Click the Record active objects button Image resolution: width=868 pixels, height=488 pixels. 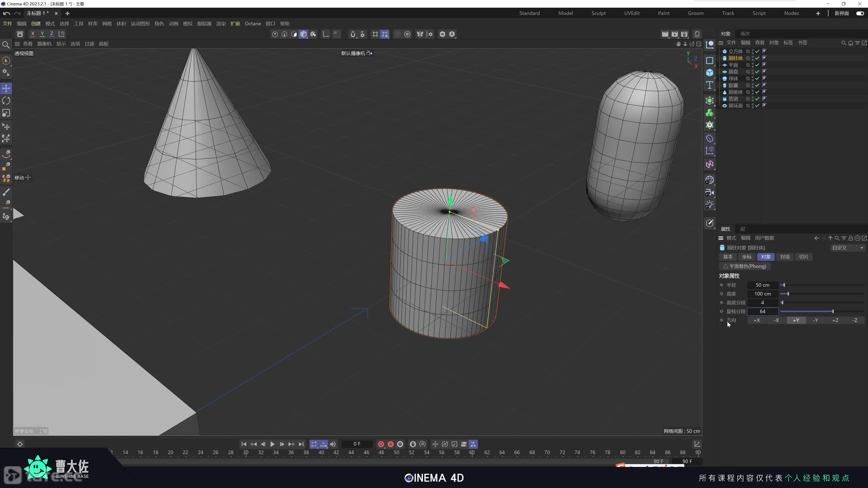click(381, 444)
